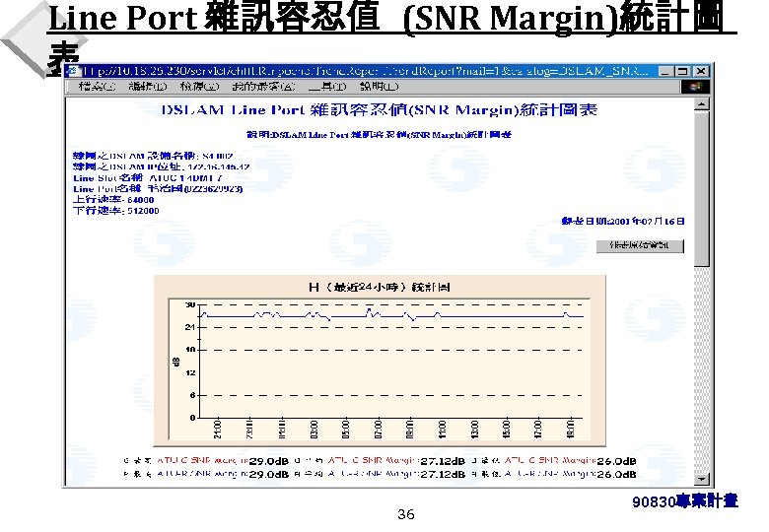This screenshot has width=769, height=532.
Task: Click the ATU-C row value 29.0dB
Action: pyautogui.click(x=269, y=461)
